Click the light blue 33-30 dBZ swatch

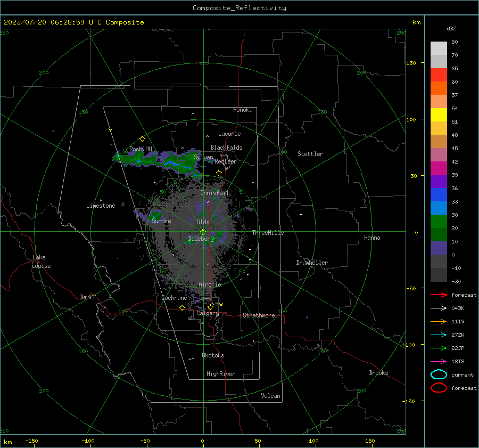(x=439, y=208)
